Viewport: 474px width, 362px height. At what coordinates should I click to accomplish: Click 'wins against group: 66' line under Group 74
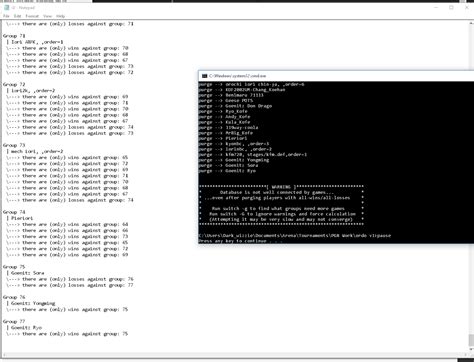point(67,230)
